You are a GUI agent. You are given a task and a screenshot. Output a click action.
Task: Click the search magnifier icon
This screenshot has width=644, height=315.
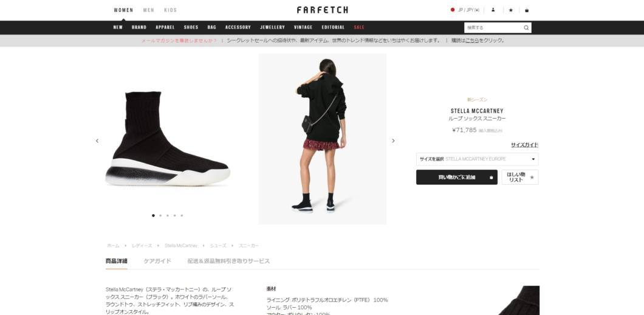pyautogui.click(x=526, y=27)
